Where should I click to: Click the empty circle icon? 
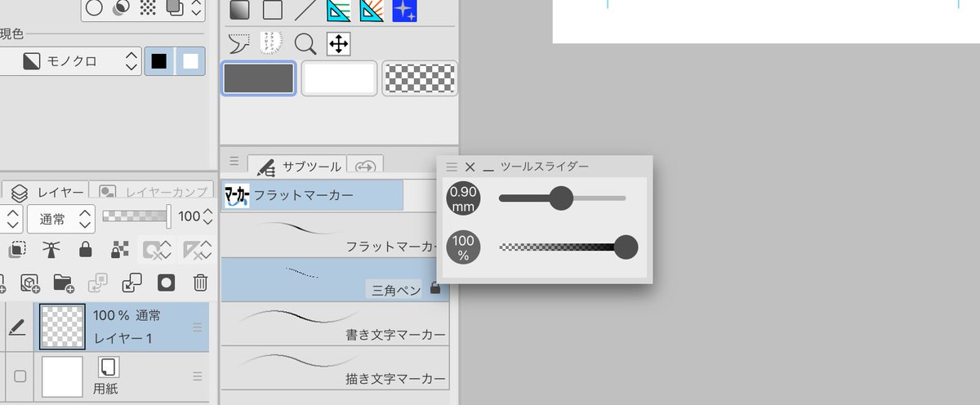(95, 8)
